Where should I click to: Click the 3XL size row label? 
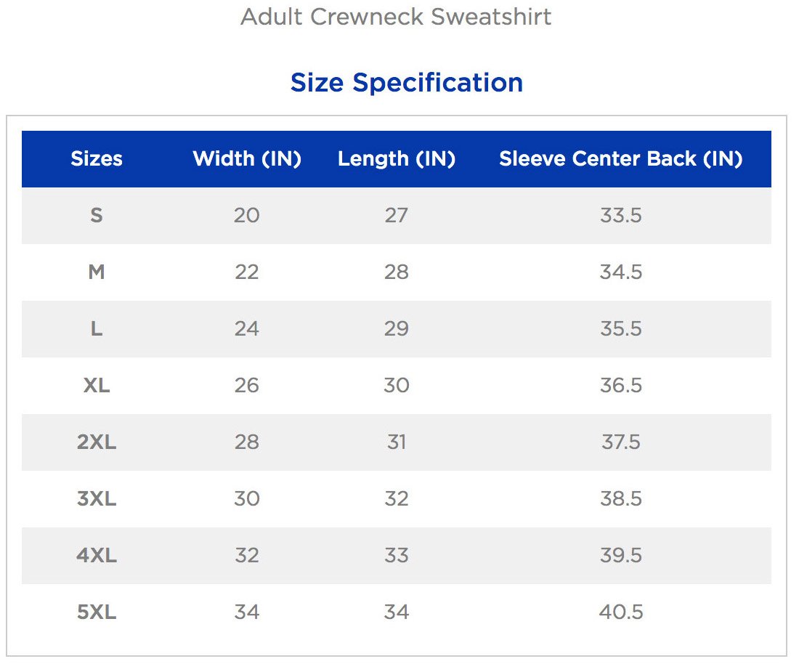[x=97, y=498]
